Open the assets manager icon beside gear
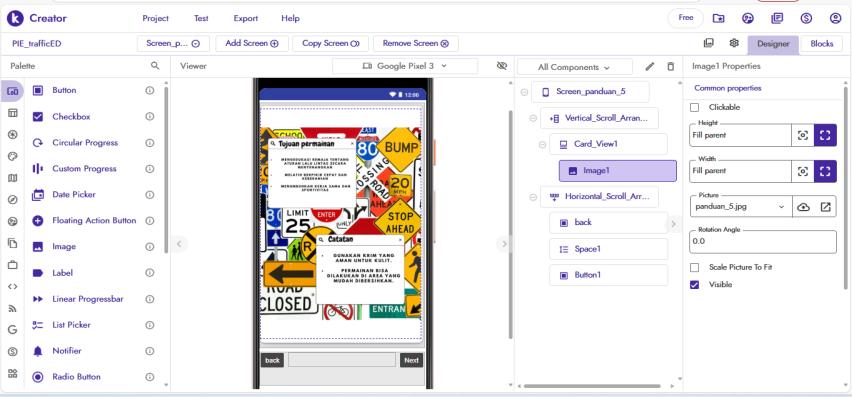852x397 pixels. point(708,43)
